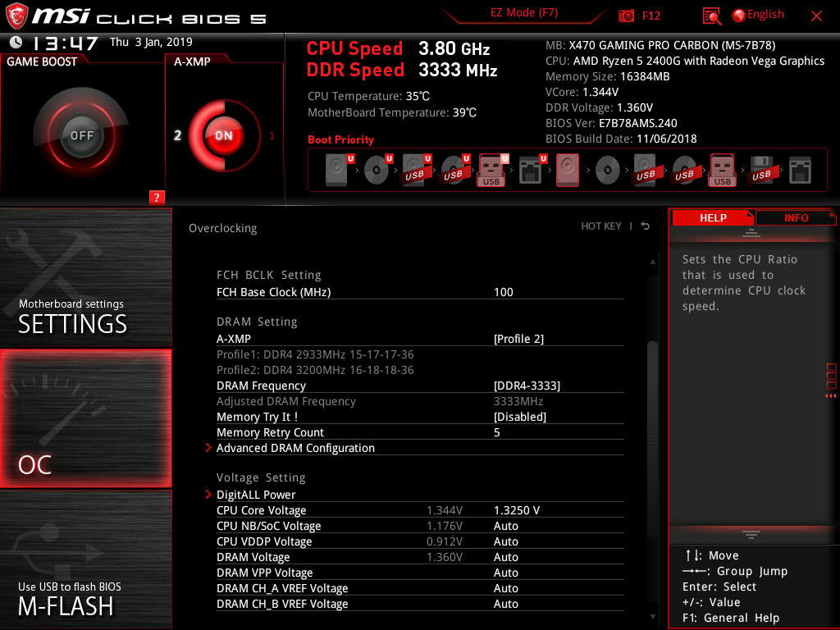This screenshot has height=630, width=840.
Task: Click the Adjusted DRAM Frequency row
Action: pos(420,401)
